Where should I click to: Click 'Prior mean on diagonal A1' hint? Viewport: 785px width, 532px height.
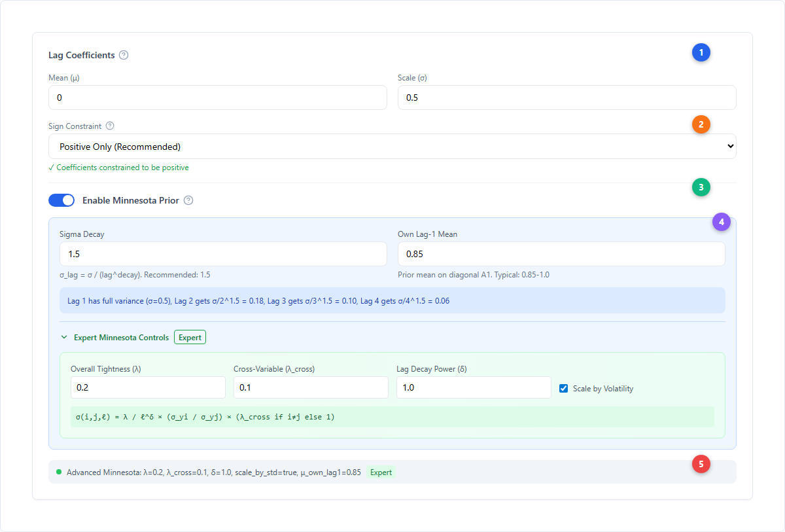click(474, 275)
